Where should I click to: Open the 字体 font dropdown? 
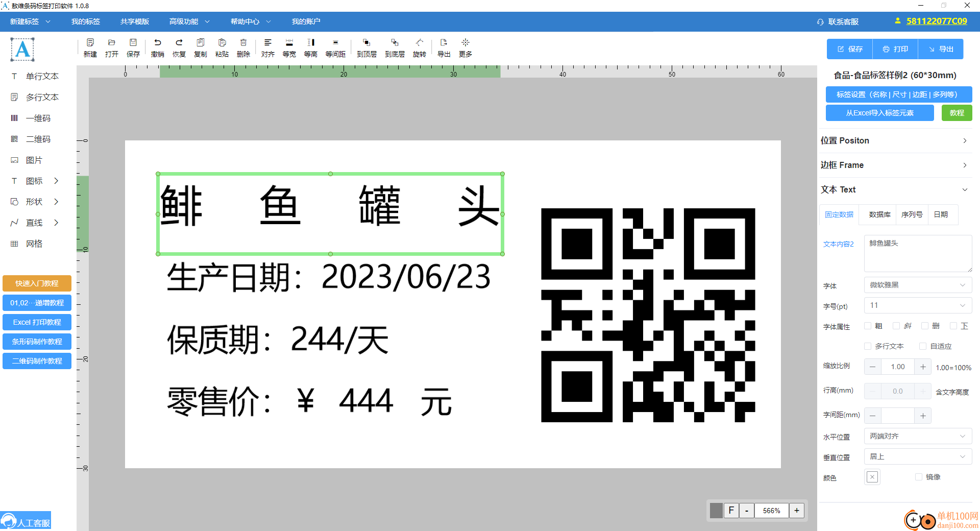918,285
